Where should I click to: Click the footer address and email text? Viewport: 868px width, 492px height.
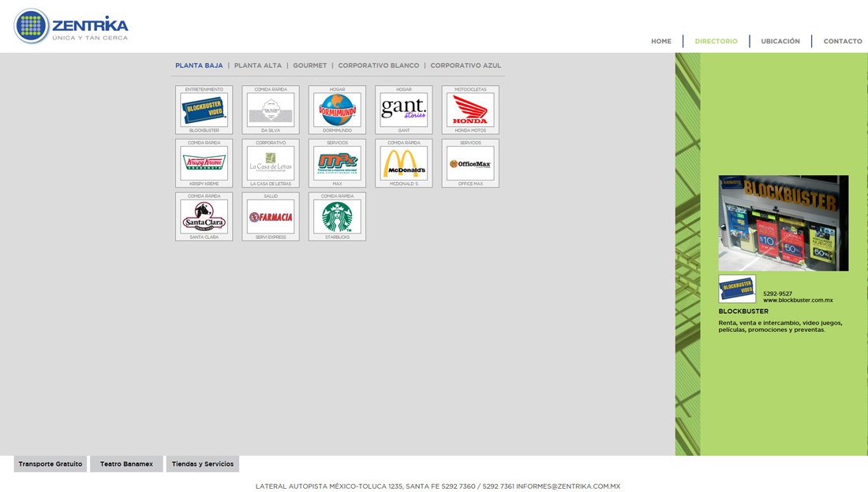coord(438,486)
